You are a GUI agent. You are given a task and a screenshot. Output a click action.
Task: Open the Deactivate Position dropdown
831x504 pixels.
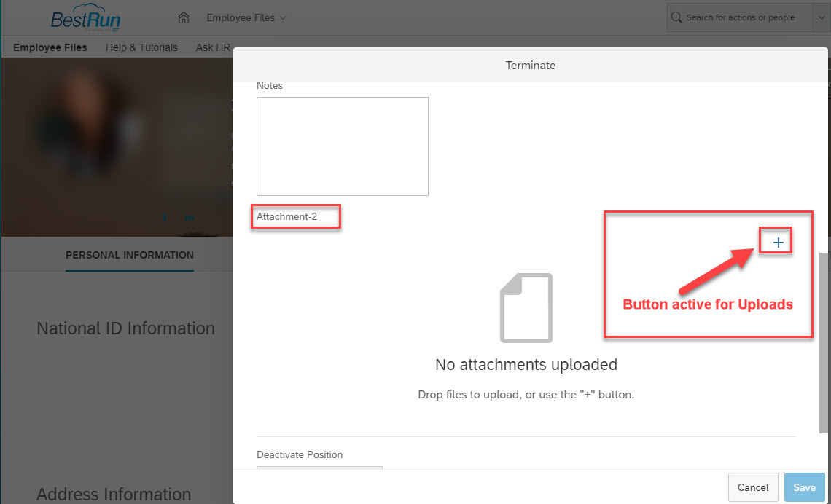click(319, 468)
